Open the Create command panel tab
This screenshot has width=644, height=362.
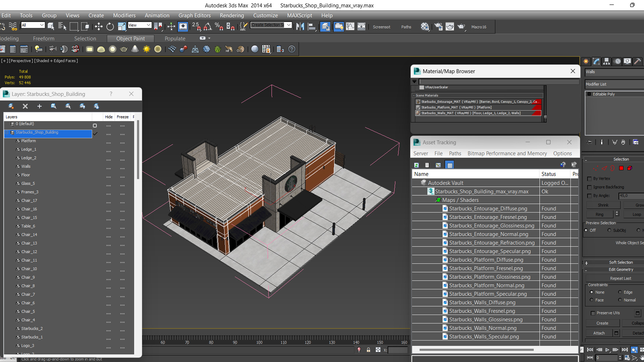click(586, 61)
